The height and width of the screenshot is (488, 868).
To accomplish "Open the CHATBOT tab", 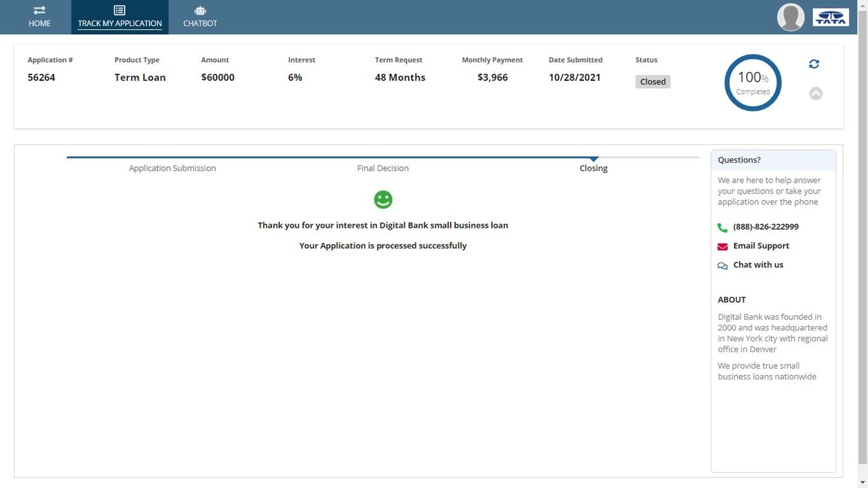I will (x=200, y=17).
